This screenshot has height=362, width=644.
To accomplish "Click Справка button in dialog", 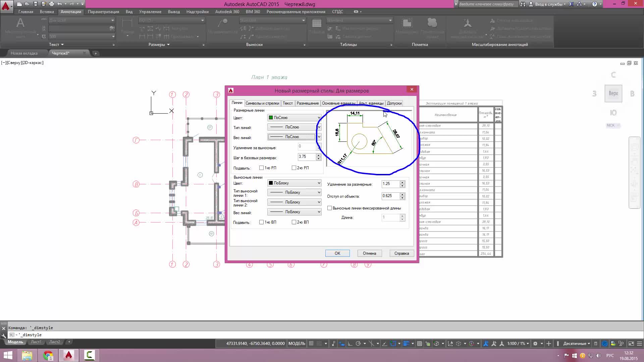I will point(401,253).
